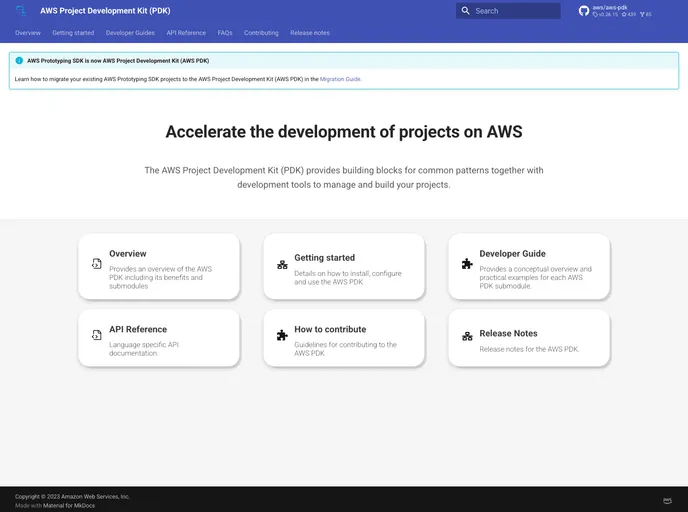This screenshot has height=512, width=688.
Task: Open the How to contribute card heading
Action: pyautogui.click(x=330, y=329)
